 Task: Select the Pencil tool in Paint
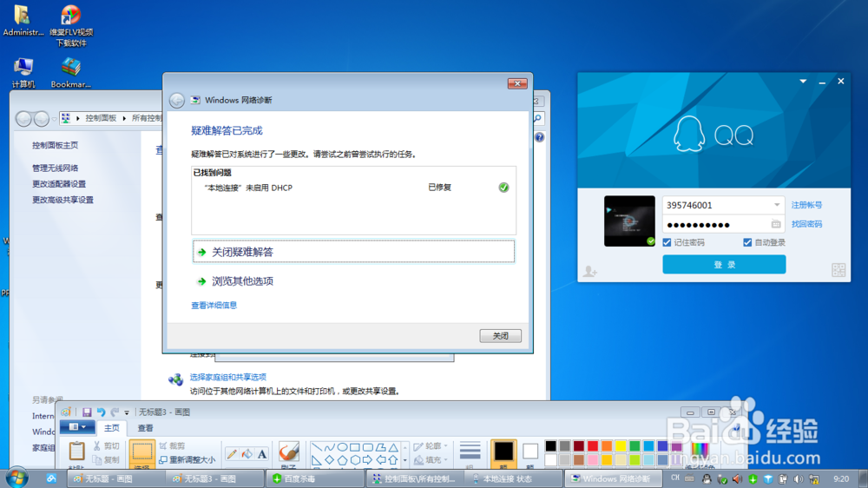[x=232, y=453]
